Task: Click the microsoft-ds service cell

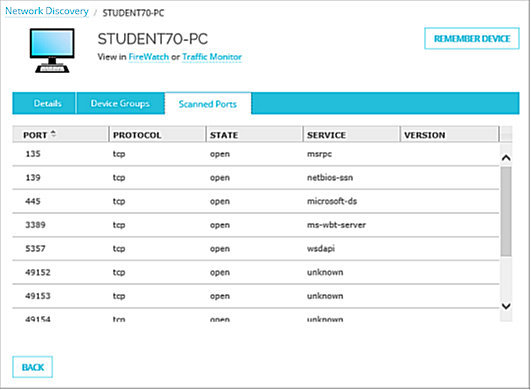Action: pos(332,201)
